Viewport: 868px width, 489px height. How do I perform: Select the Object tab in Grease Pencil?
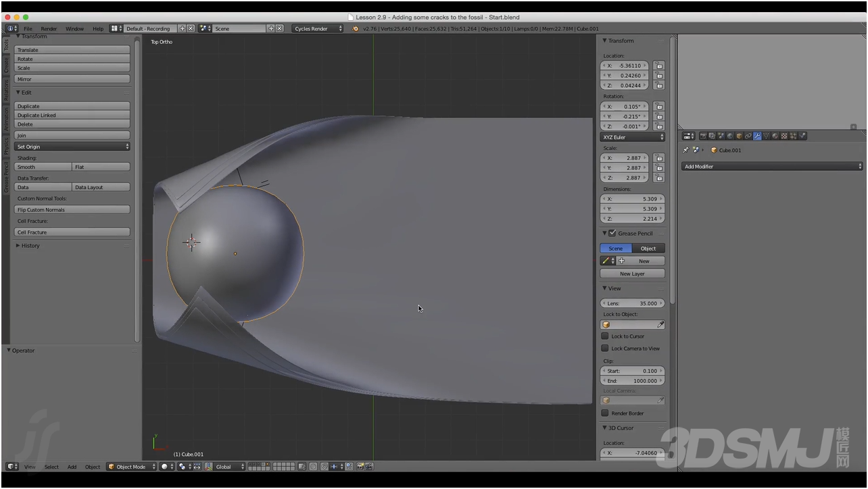pos(649,249)
